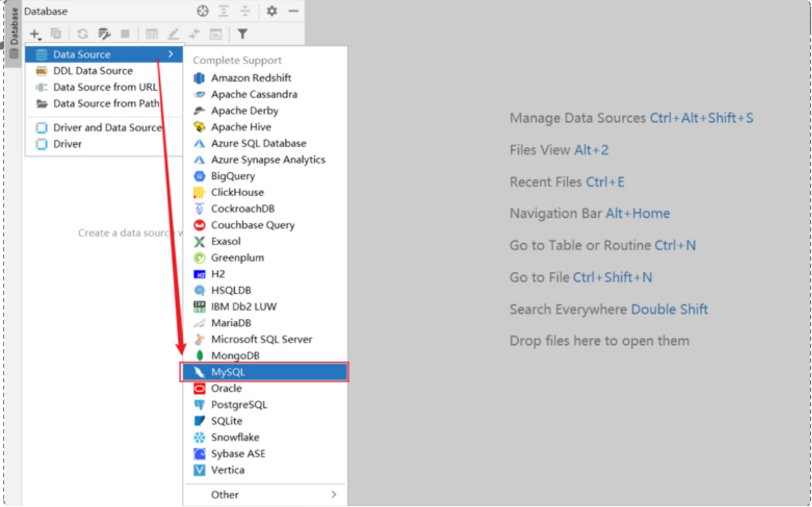This screenshot has height=507, width=812.
Task: Select BigQuery data source
Action: (265, 176)
